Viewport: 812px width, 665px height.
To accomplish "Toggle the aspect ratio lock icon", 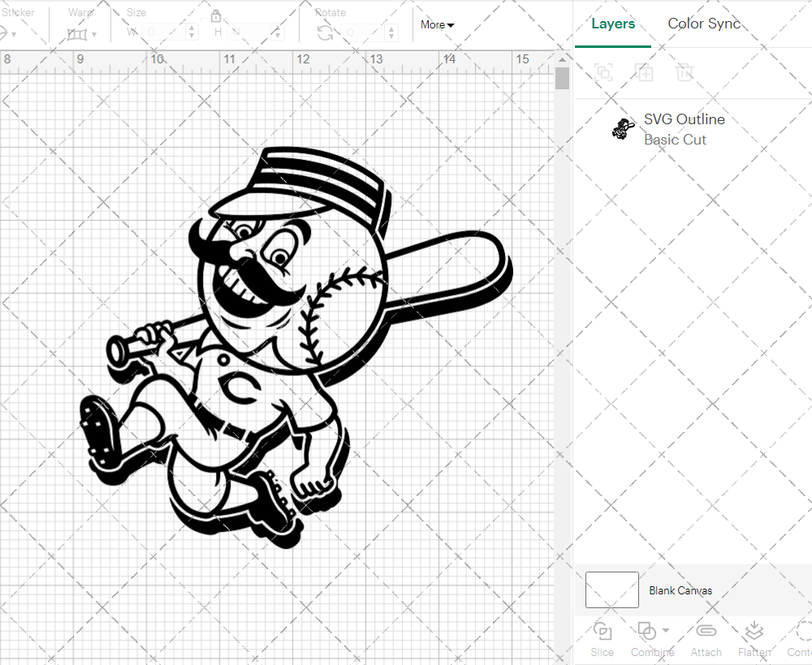I will pyautogui.click(x=216, y=16).
